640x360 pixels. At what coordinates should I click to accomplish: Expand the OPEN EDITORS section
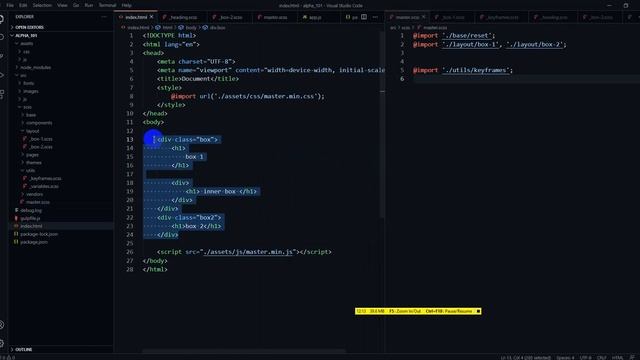click(x=29, y=27)
